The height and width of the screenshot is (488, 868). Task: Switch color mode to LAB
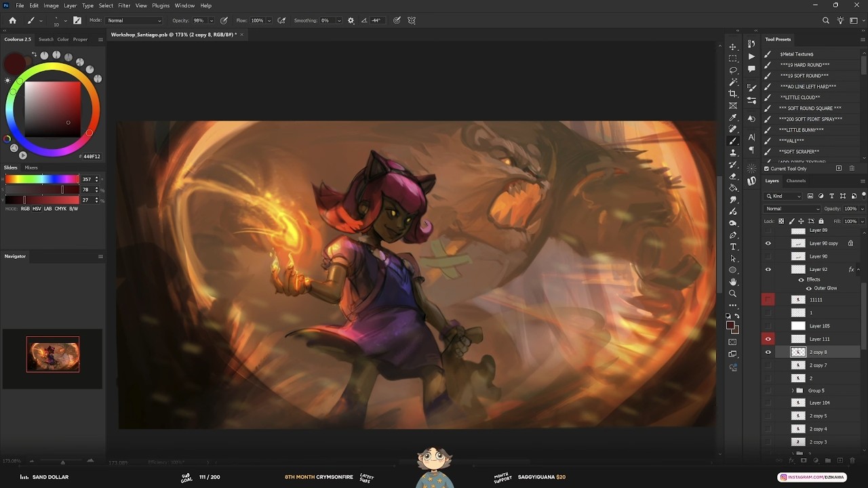[x=47, y=209]
